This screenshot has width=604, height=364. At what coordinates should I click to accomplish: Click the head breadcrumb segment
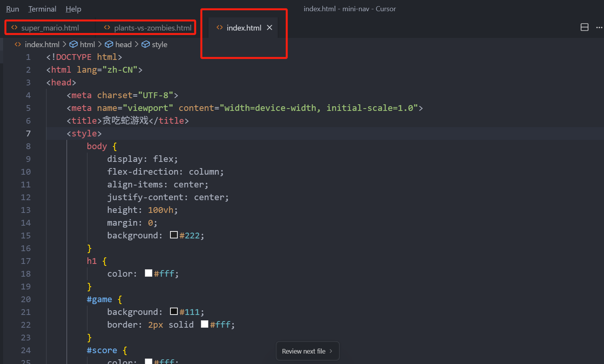(123, 44)
